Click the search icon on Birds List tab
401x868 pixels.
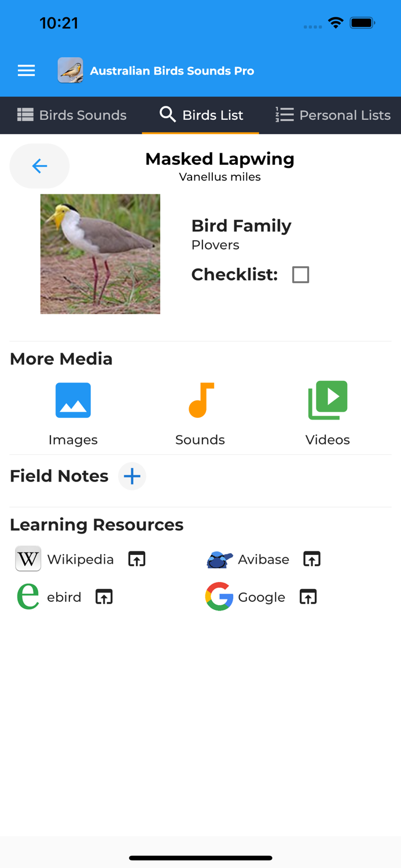[167, 115]
